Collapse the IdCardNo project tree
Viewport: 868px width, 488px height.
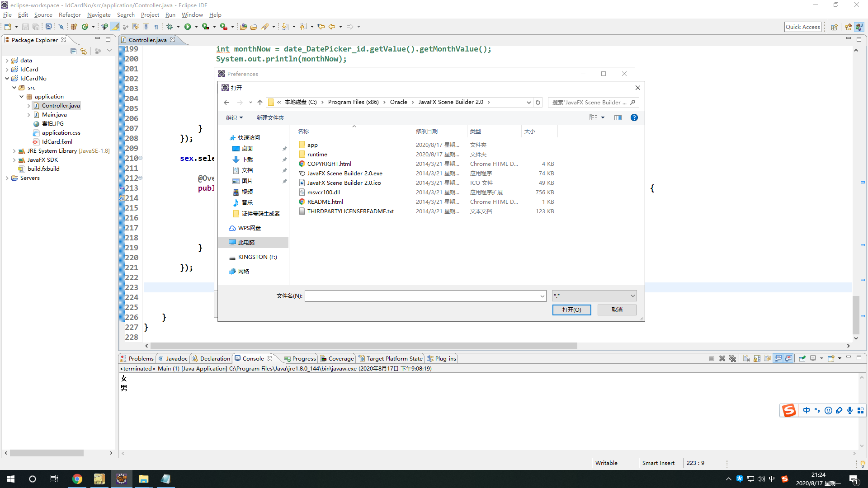coord(7,79)
